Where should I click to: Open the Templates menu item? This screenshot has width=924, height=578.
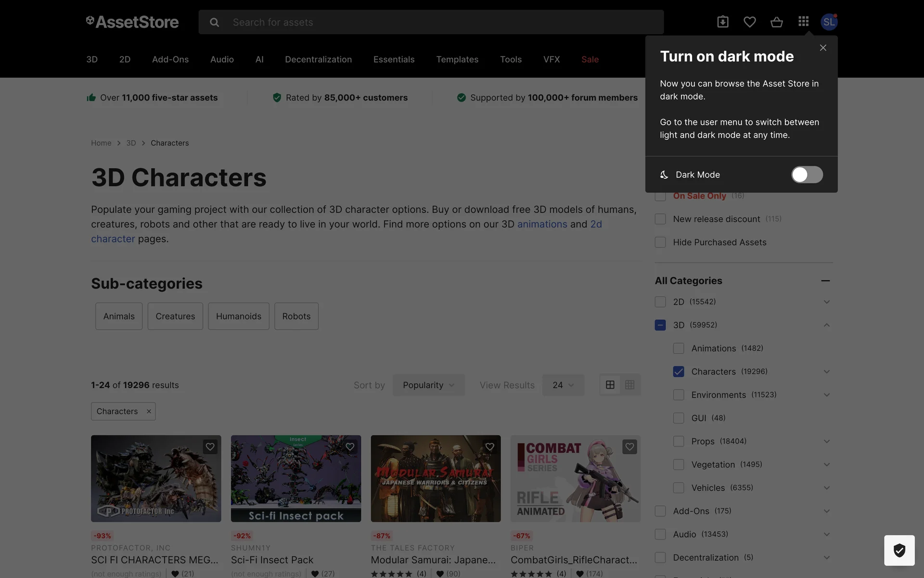coord(457,59)
